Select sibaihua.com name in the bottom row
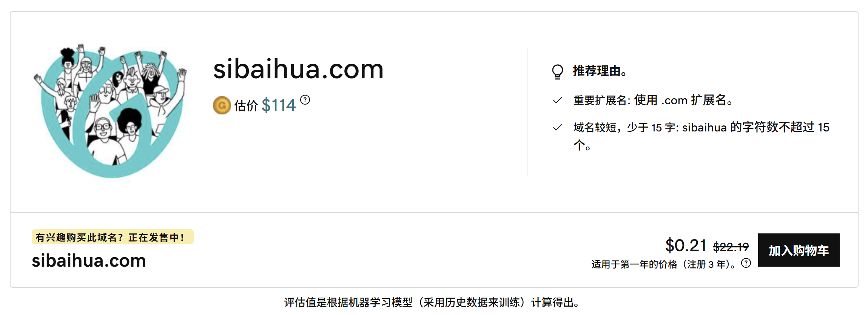The image size is (868, 315). [89, 261]
